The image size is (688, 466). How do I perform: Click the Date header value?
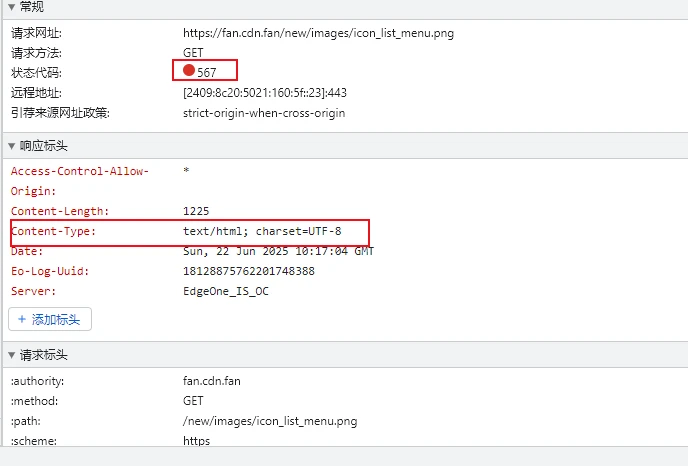click(x=278, y=251)
